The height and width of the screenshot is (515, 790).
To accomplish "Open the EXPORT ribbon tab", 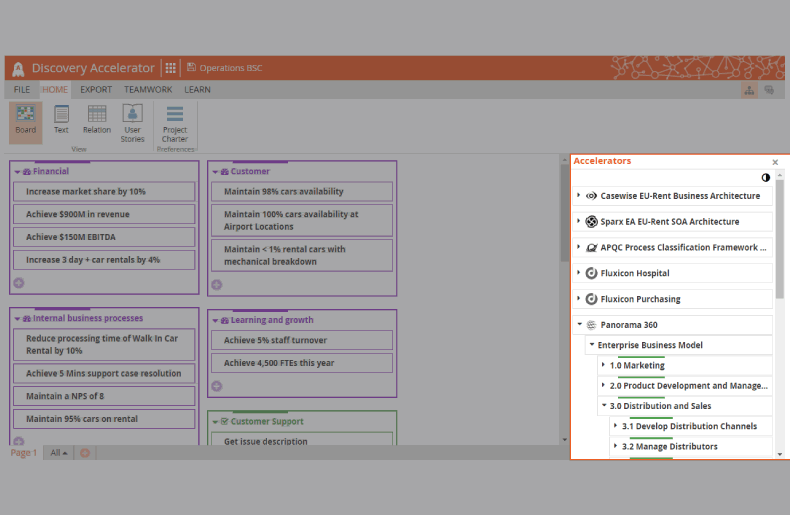I will [x=96, y=90].
